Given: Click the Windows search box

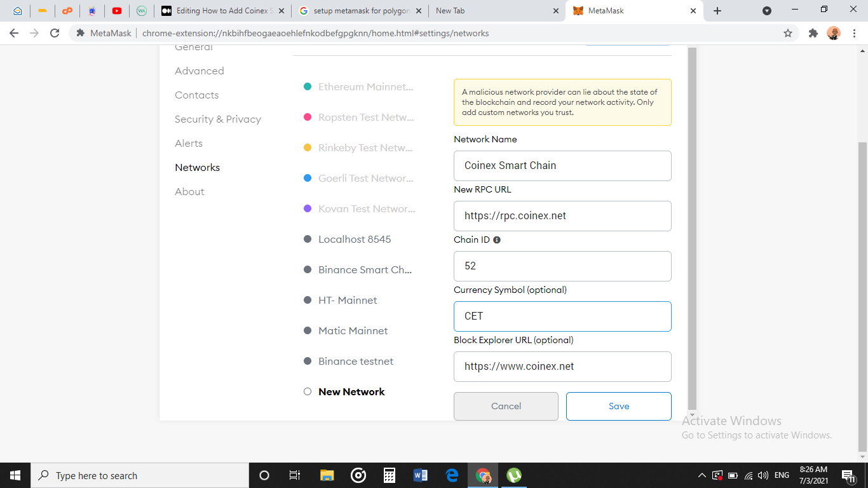Looking at the screenshot, I should pos(140,475).
